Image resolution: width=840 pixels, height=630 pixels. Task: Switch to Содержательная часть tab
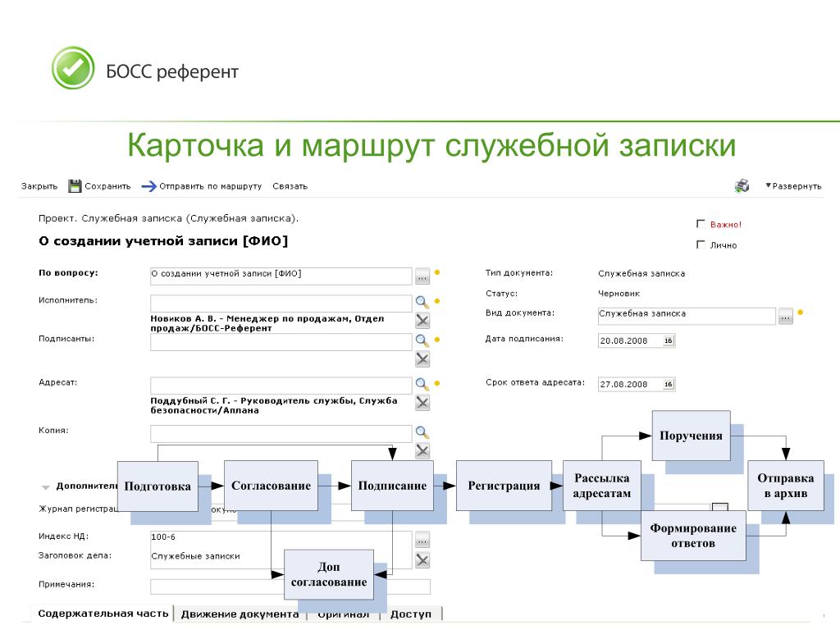click(103, 614)
